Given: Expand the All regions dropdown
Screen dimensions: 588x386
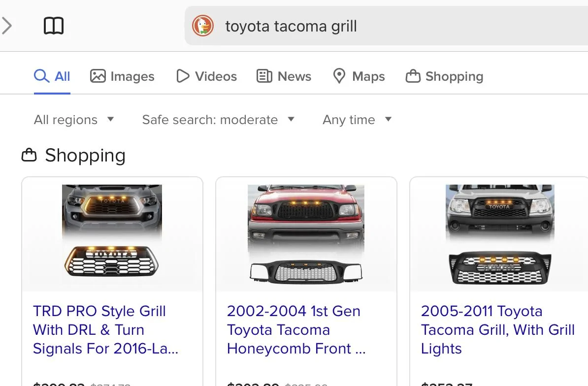Looking at the screenshot, I should [74, 120].
